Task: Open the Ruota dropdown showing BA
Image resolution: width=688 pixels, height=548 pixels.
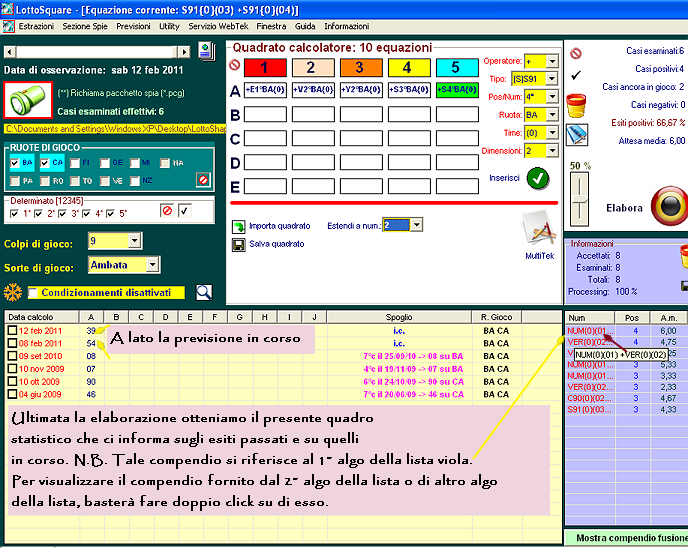Action: [x=552, y=115]
